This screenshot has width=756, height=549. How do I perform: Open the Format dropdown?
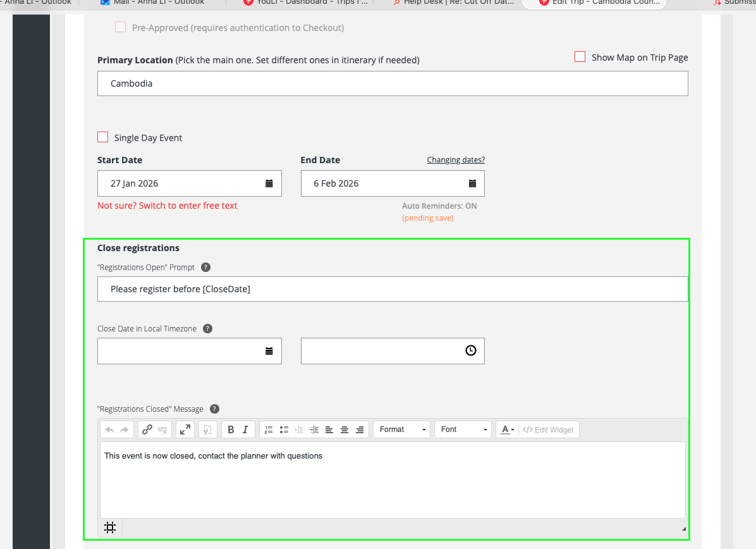pyautogui.click(x=402, y=429)
